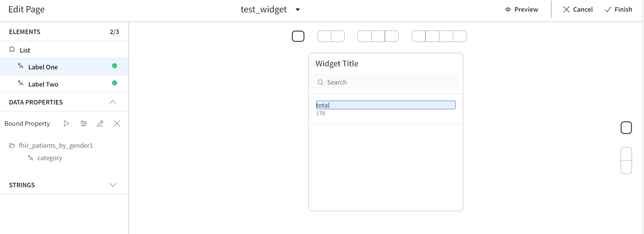Screen dimensions: 644x234
Task: Select the single-column layout icon
Action: click(x=298, y=36)
